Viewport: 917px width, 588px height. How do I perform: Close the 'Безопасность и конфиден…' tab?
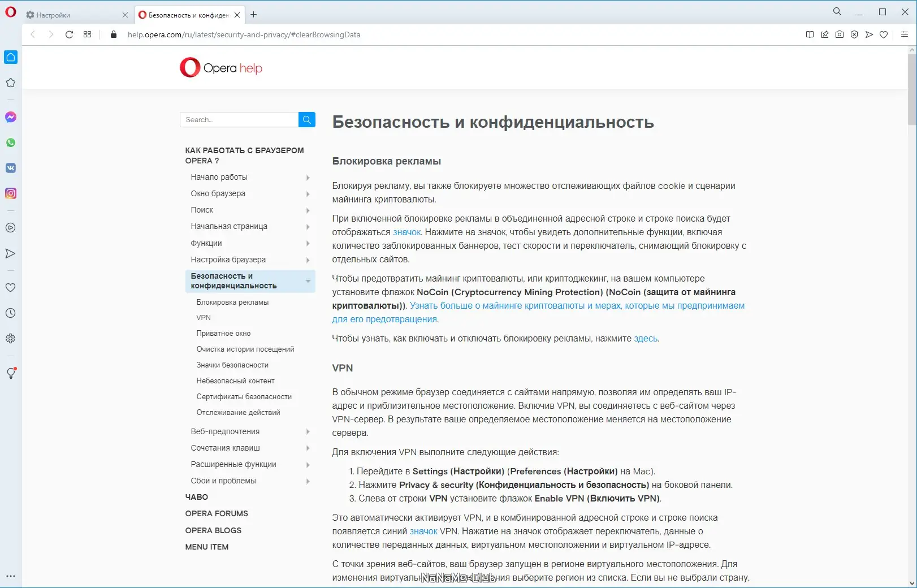point(237,15)
